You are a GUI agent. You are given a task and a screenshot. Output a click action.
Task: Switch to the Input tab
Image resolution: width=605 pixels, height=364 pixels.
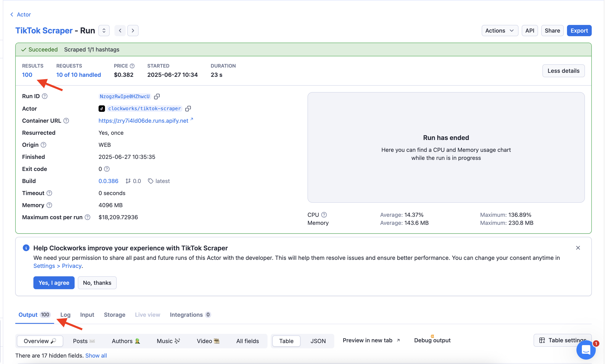coord(87,315)
